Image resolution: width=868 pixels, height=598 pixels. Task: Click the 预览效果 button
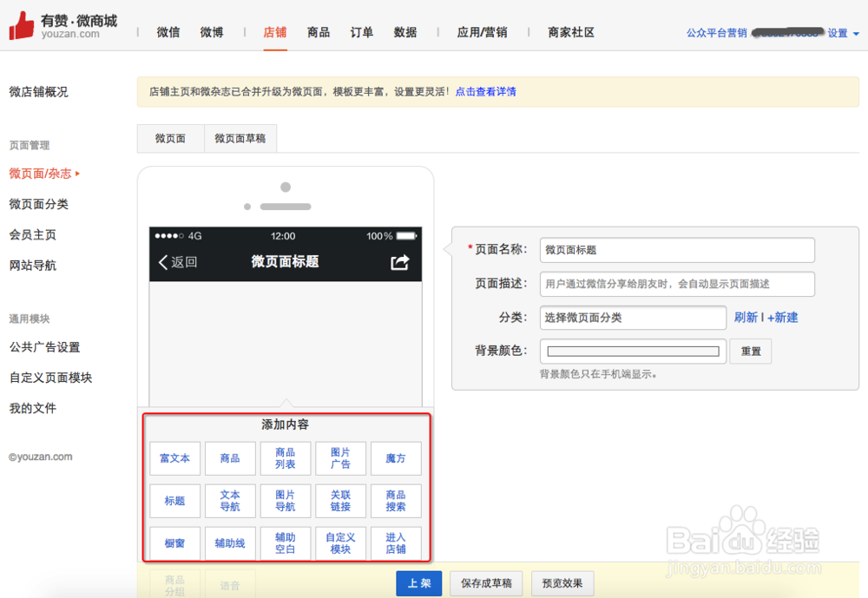[562, 583]
